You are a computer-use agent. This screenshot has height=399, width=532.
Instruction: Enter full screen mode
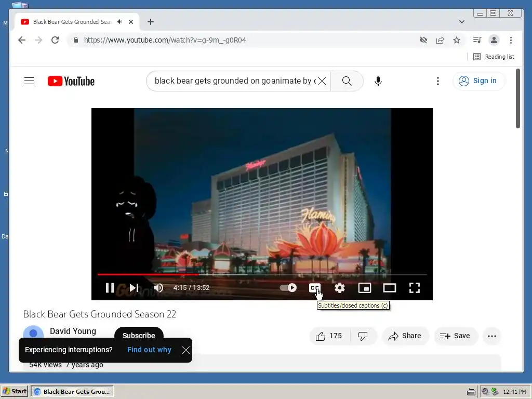tap(414, 288)
